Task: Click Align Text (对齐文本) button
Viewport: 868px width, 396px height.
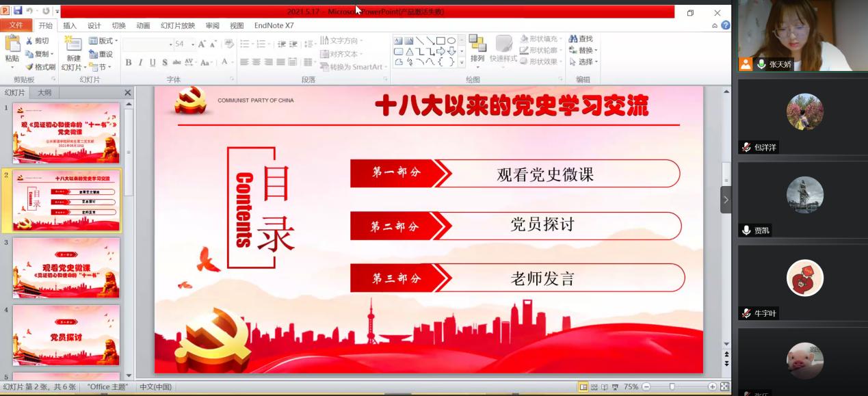Action: 341,53
